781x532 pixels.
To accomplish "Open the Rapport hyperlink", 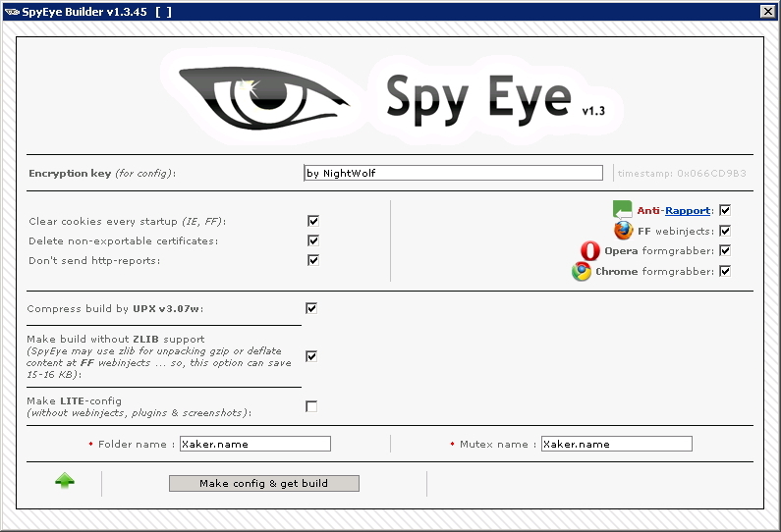I will pos(688,210).
